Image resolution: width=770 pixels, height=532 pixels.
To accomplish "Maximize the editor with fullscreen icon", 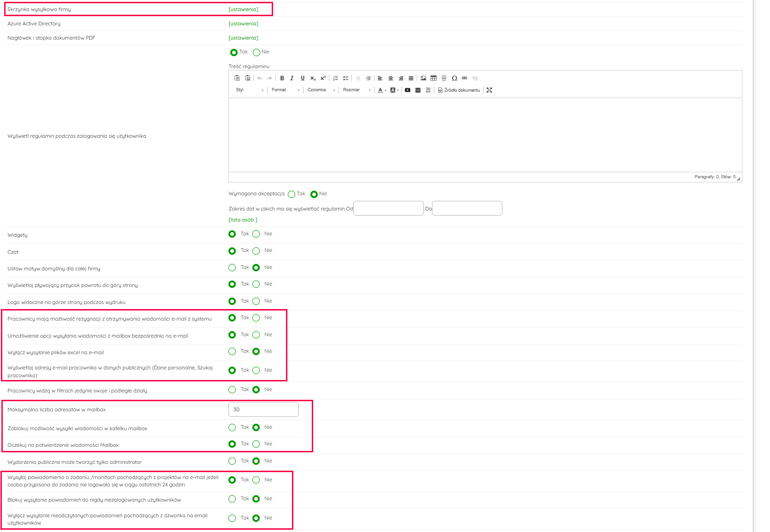I will [489, 90].
